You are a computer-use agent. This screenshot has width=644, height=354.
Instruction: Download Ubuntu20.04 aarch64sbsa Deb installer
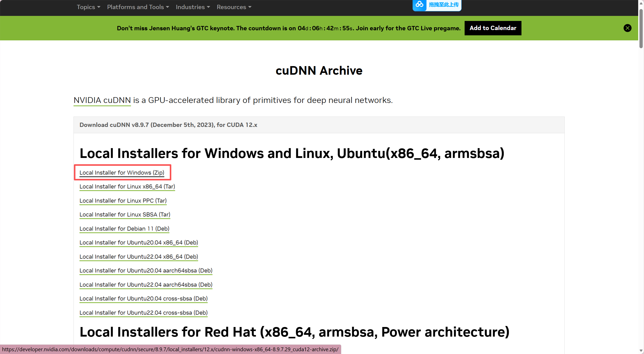point(146,270)
